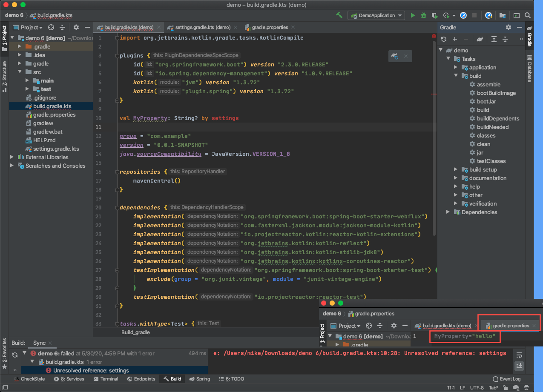
Task: Switch to the settings.gradle.kts tab
Action: coord(204,27)
